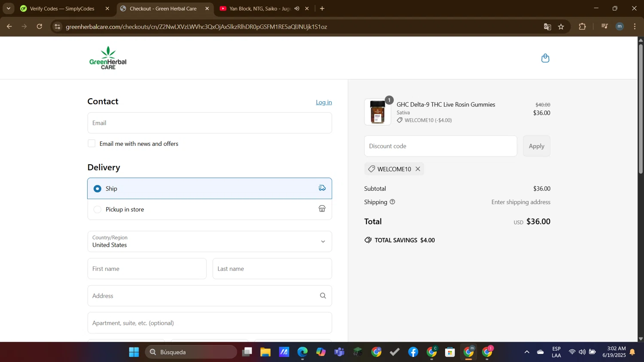Viewport: 644px width, 362px height.
Task: Open Facebook from taskbar
Action: [413, 352]
